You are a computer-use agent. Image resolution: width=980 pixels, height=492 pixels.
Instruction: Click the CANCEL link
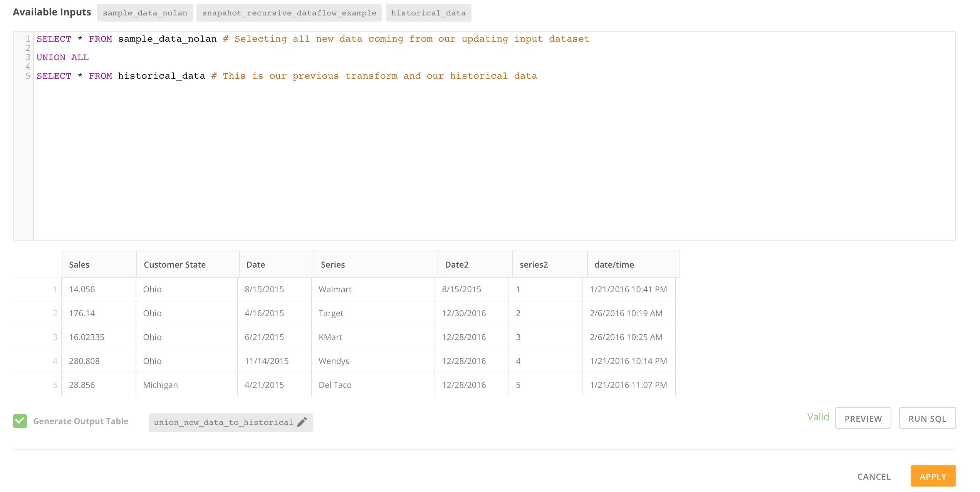[x=874, y=477]
